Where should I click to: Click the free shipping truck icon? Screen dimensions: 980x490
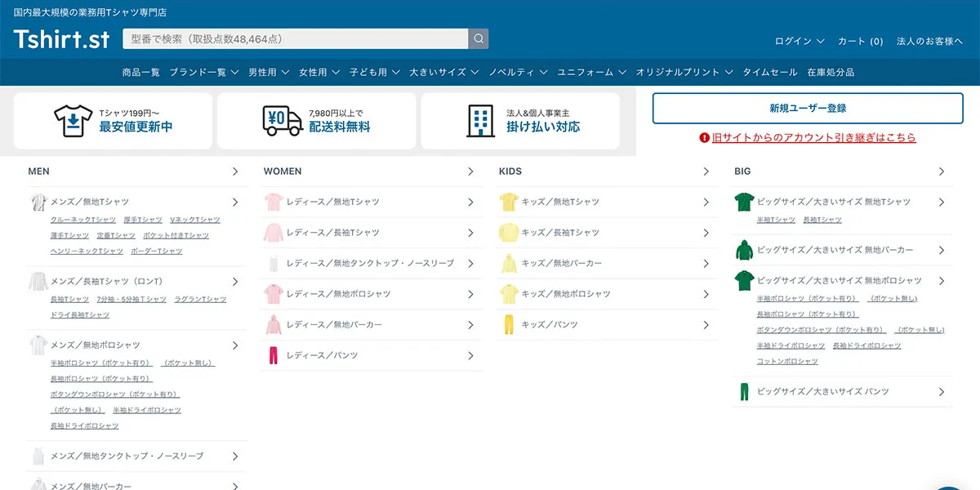(x=283, y=120)
